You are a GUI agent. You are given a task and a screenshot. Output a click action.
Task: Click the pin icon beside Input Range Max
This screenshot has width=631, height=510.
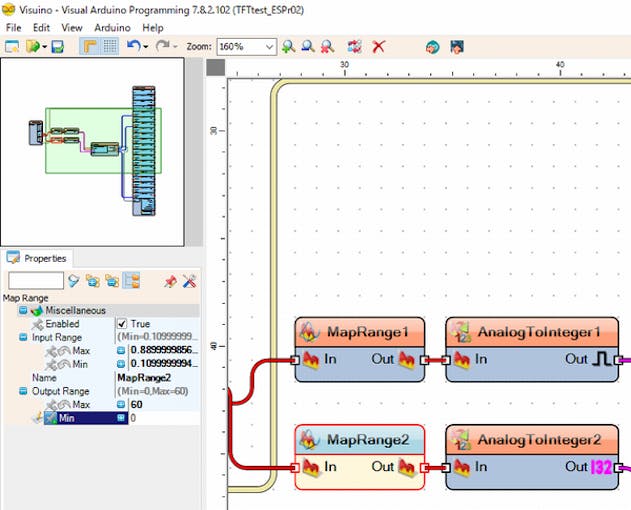coord(51,351)
